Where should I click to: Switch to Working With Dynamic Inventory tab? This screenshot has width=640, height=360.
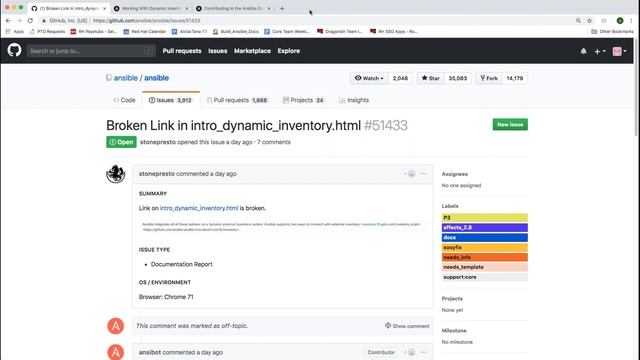[151, 8]
